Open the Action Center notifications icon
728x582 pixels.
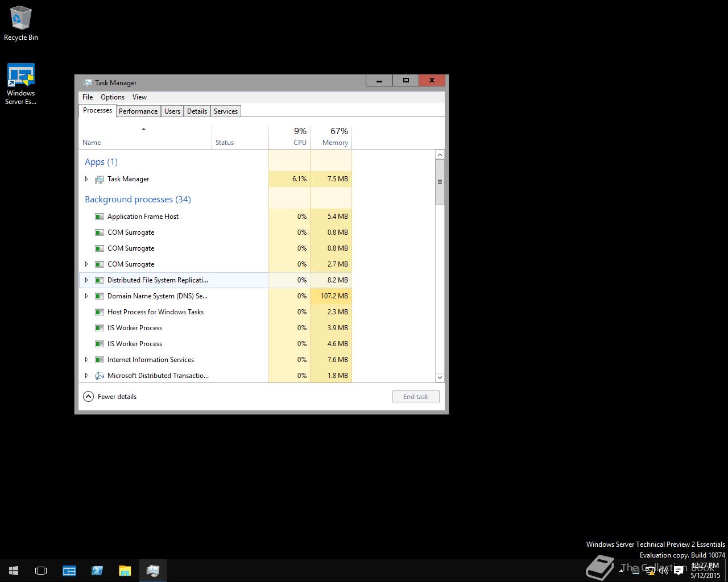pyautogui.click(x=678, y=571)
